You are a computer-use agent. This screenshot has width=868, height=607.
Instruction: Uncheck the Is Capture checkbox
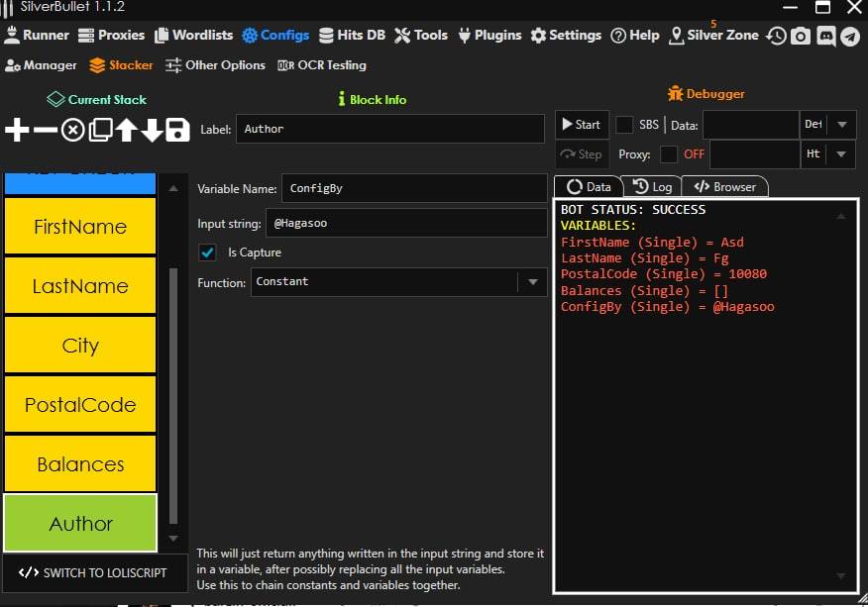(207, 253)
